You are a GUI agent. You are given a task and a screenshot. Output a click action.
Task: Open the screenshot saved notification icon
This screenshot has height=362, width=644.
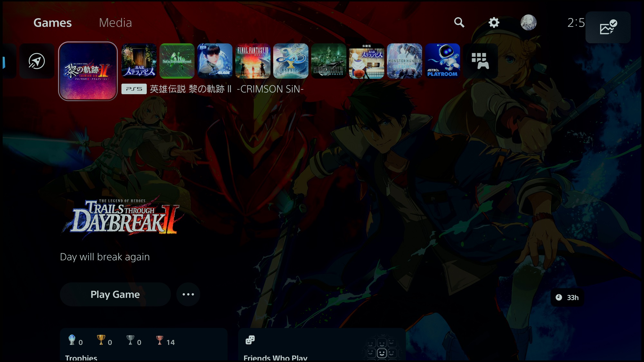608,27
